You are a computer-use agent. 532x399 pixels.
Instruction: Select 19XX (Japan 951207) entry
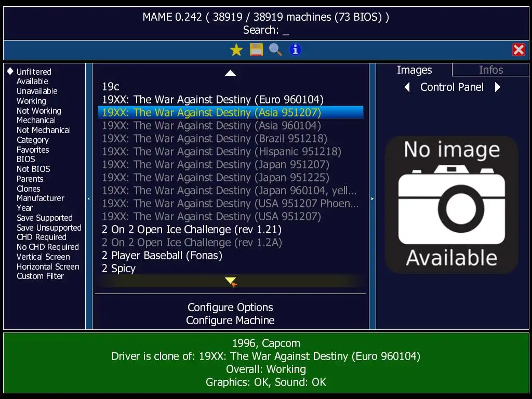(230, 165)
